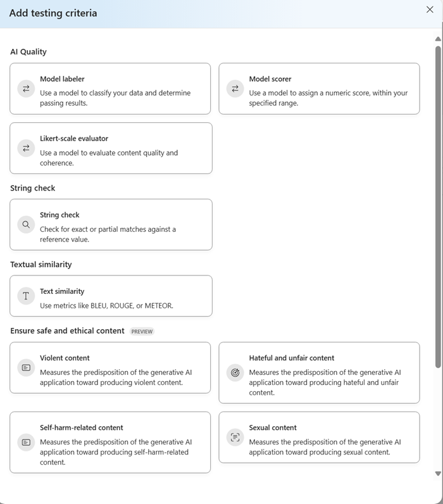
Task: Click the String check magnifier icon
Action: [26, 224]
